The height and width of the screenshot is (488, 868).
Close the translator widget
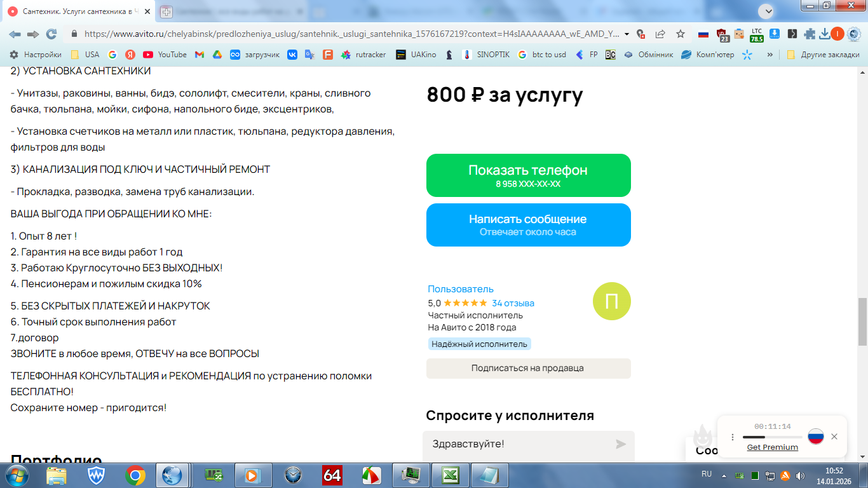coord(834,437)
